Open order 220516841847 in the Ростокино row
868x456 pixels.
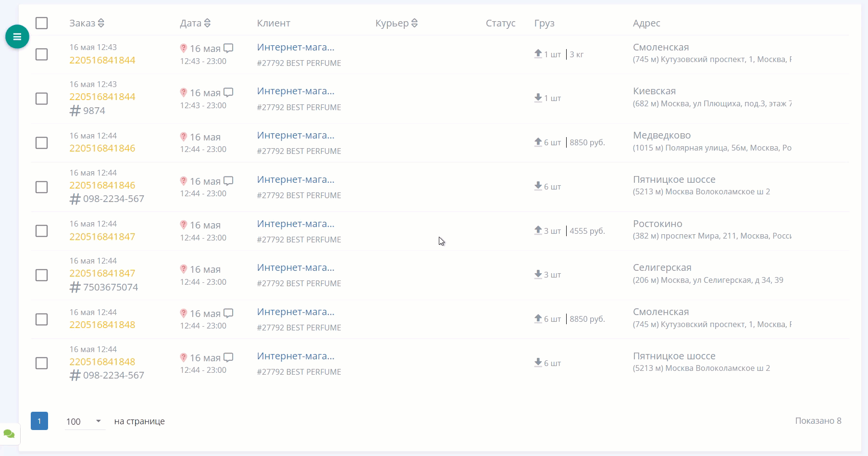pyautogui.click(x=102, y=237)
